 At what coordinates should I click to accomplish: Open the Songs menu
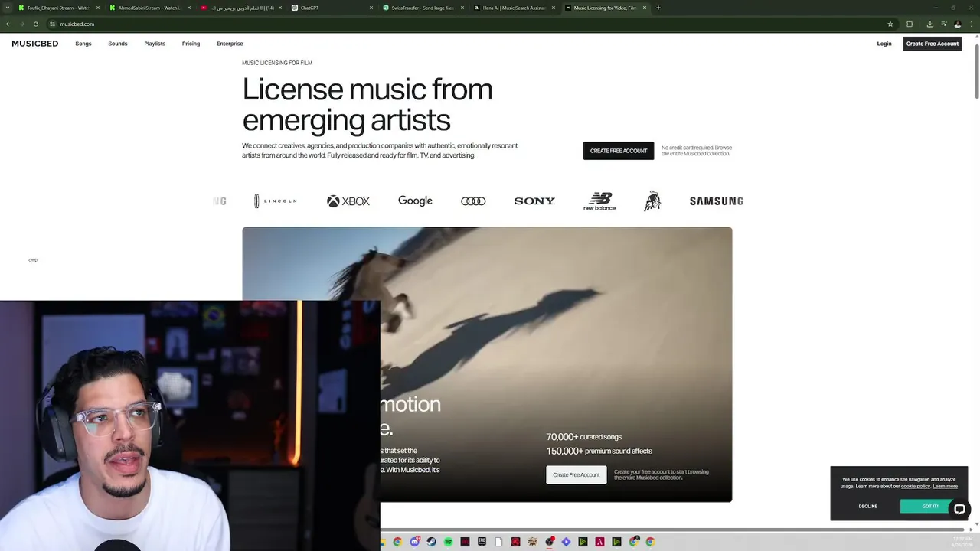point(83,44)
